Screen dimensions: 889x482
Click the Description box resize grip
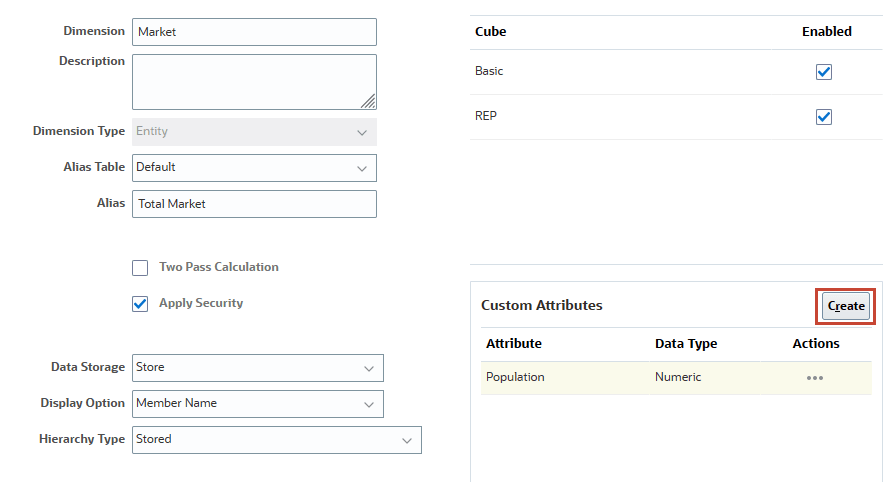click(x=368, y=101)
